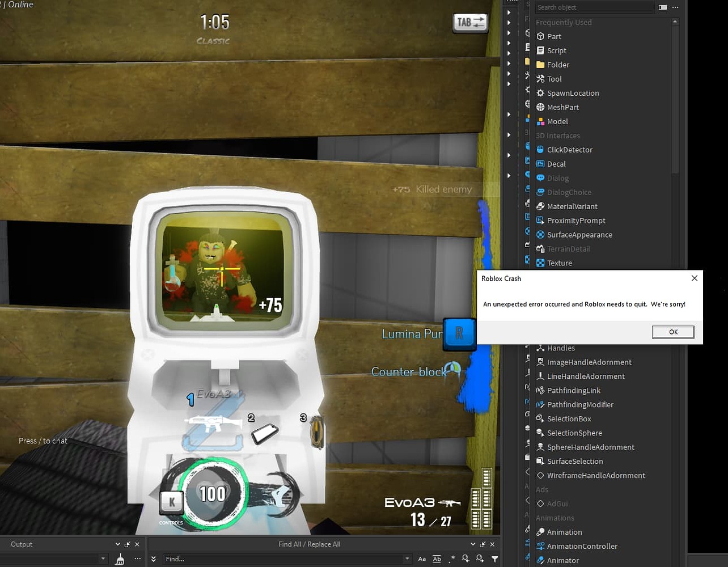Insert a MeshPart object

562,107
